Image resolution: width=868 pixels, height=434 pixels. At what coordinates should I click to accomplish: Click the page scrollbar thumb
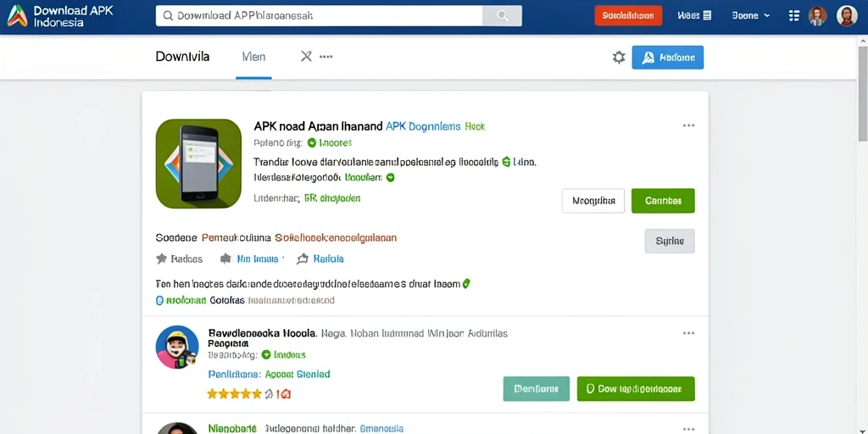point(862,95)
